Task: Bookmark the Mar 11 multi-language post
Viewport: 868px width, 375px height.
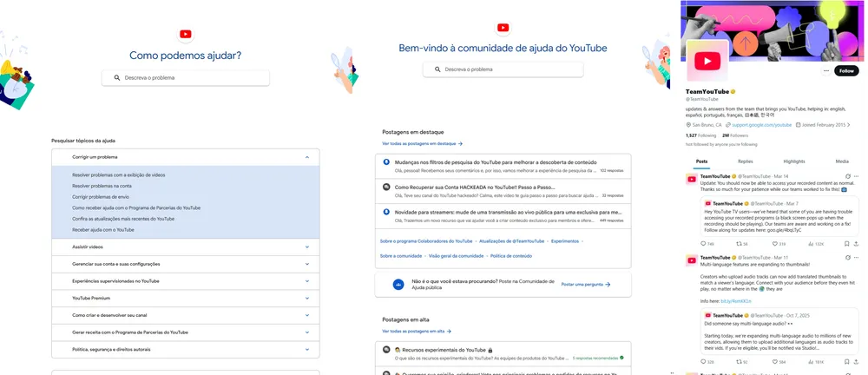Action: [x=847, y=361]
